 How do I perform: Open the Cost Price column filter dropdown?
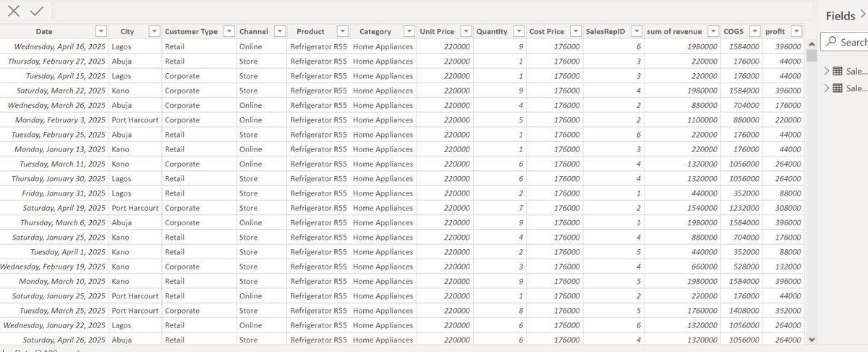pos(575,31)
